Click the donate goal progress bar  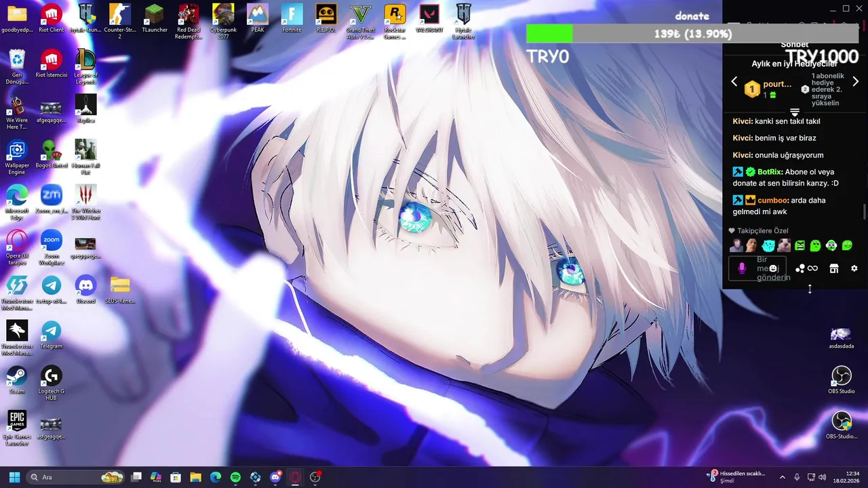[692, 34]
